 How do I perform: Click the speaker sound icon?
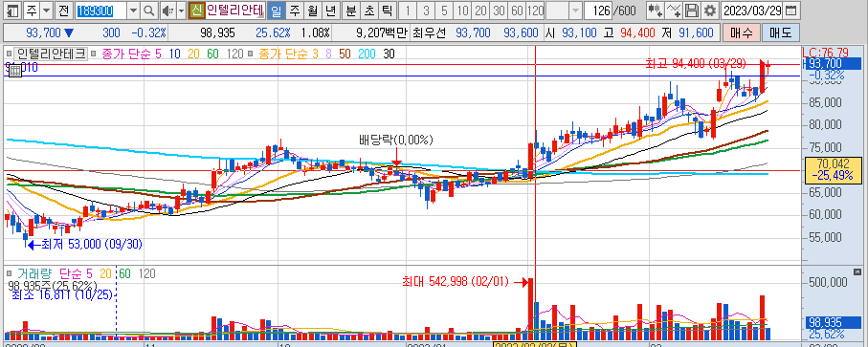pyautogui.click(x=167, y=10)
